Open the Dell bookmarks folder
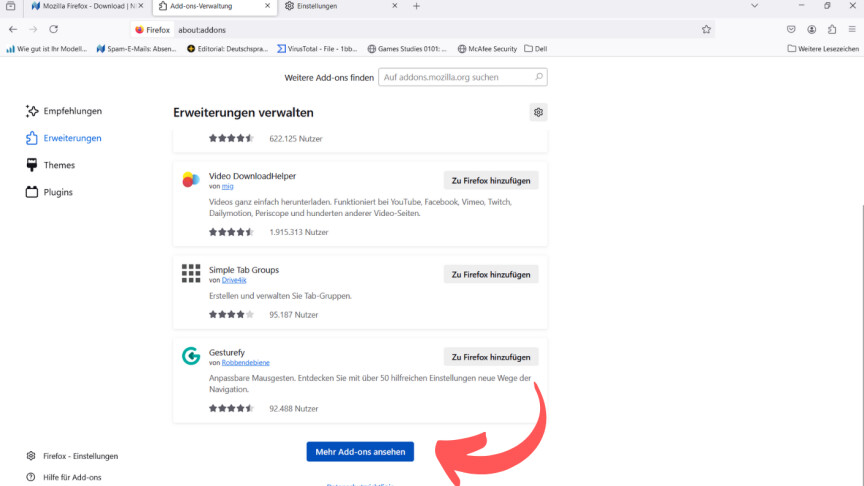Screen dimensions: 864x486 [536, 48]
